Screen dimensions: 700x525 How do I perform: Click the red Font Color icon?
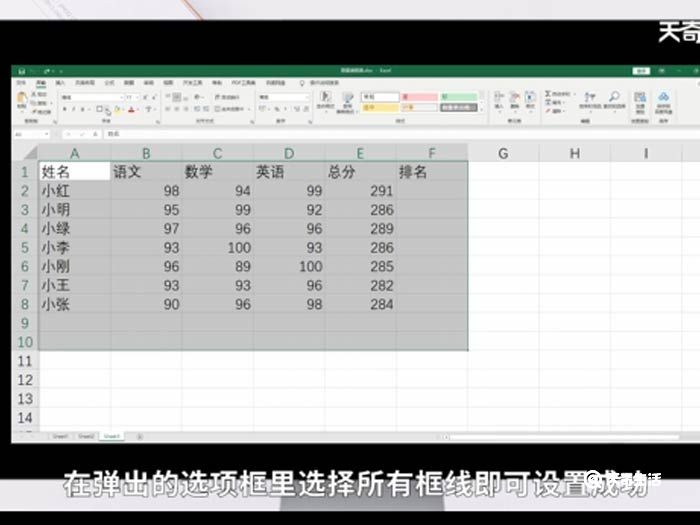131,109
